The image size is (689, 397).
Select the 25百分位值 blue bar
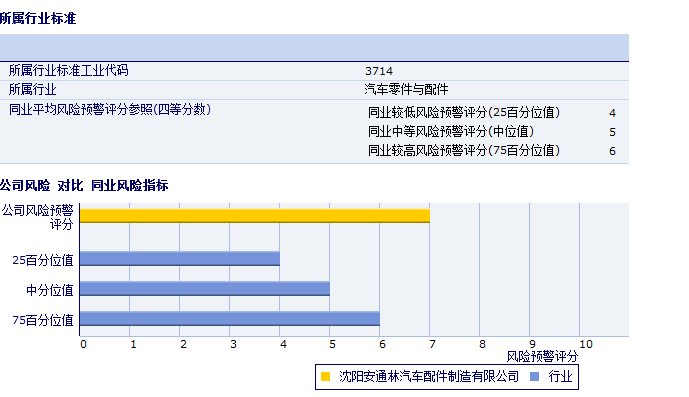[x=180, y=259]
